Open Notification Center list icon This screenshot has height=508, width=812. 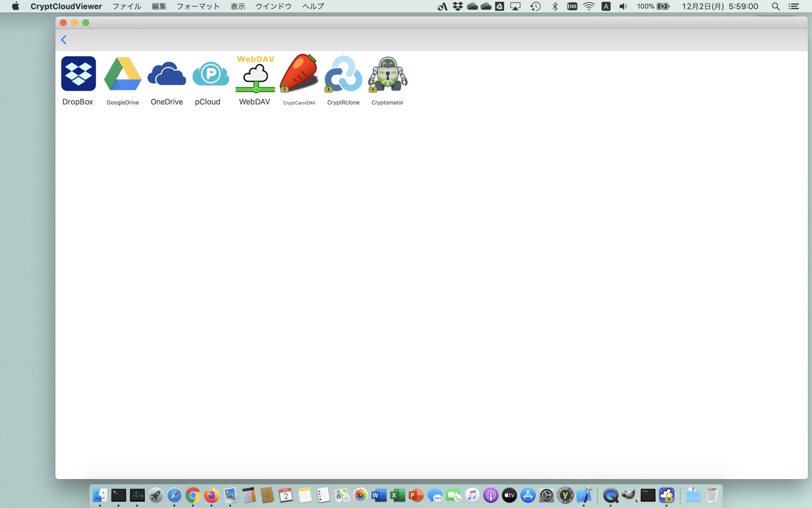tap(794, 6)
